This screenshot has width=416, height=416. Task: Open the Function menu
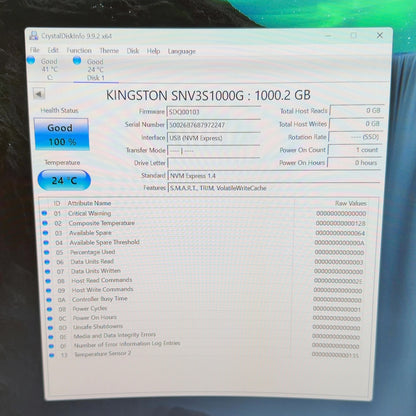[79, 50]
